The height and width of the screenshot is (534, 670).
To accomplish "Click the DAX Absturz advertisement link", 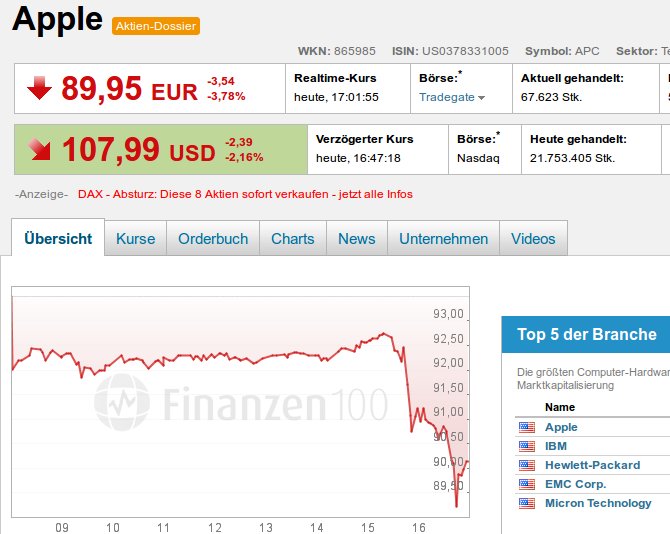I will pos(245,194).
